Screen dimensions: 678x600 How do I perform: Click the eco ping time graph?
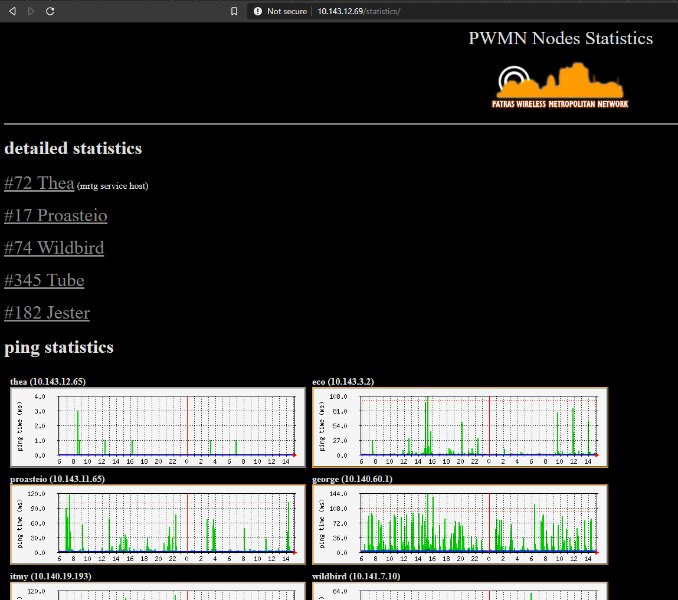[x=459, y=427]
